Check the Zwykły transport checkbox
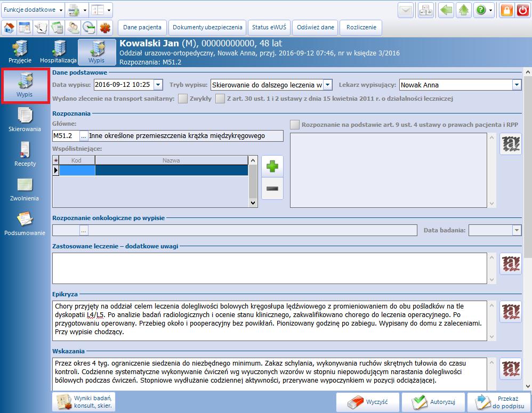 183,99
